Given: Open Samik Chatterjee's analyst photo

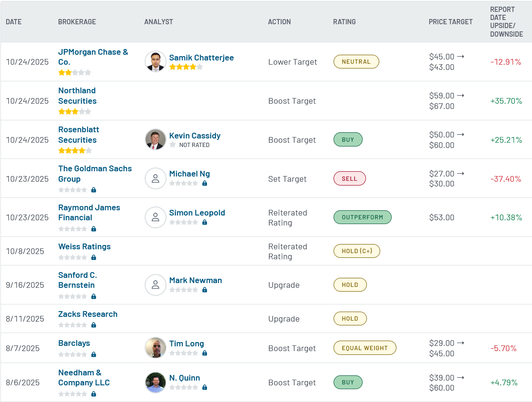Looking at the screenshot, I should click(x=156, y=61).
